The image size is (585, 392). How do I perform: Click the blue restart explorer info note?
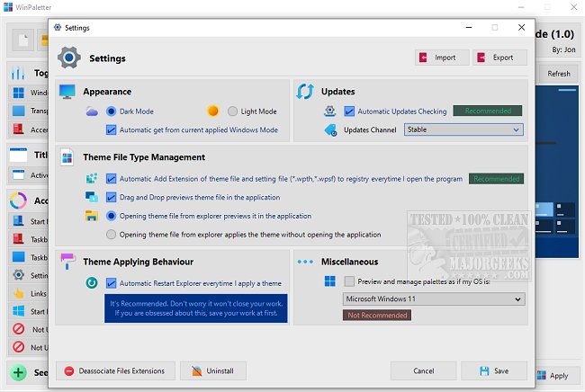(196, 308)
